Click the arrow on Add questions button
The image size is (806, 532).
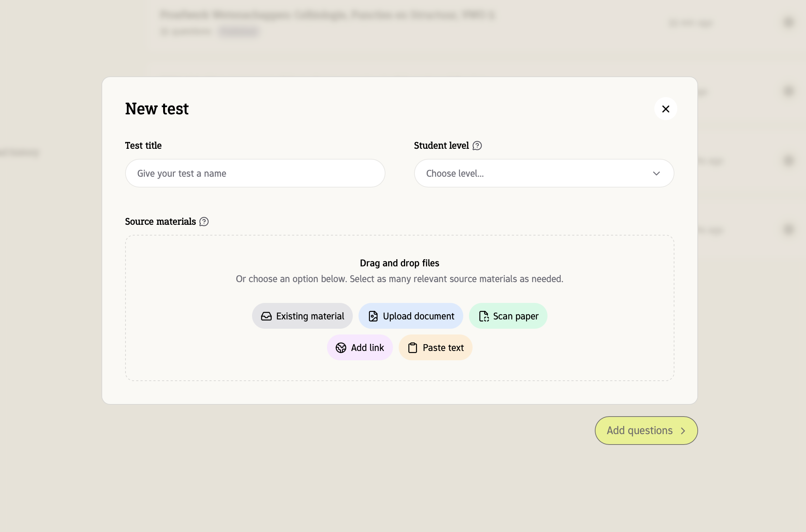[x=683, y=431]
